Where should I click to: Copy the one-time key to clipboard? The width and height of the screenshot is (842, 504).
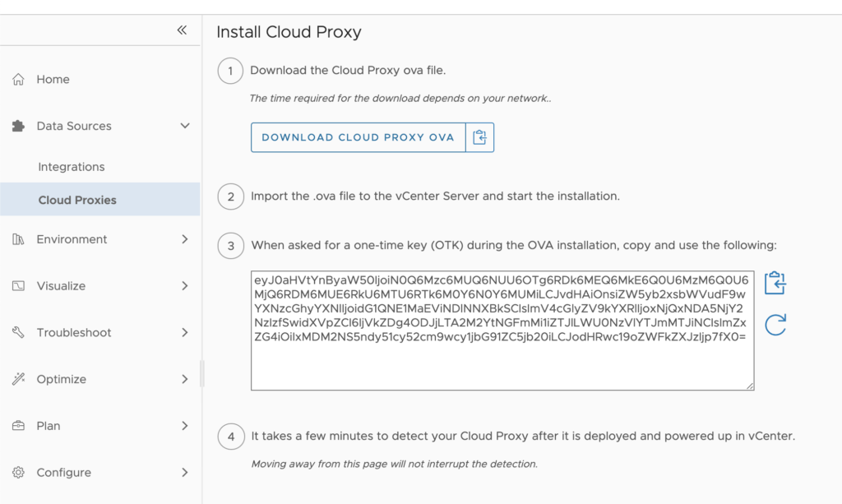tap(775, 284)
